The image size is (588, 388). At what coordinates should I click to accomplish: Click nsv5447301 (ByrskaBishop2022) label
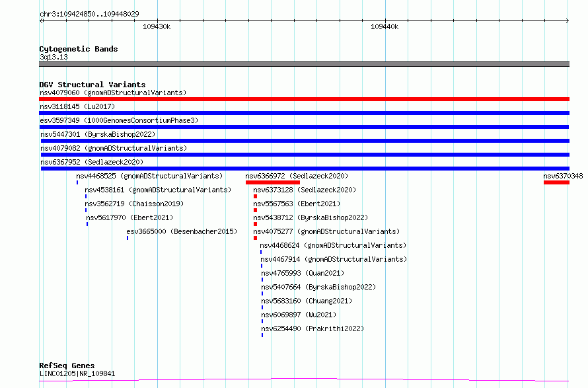coord(98,134)
